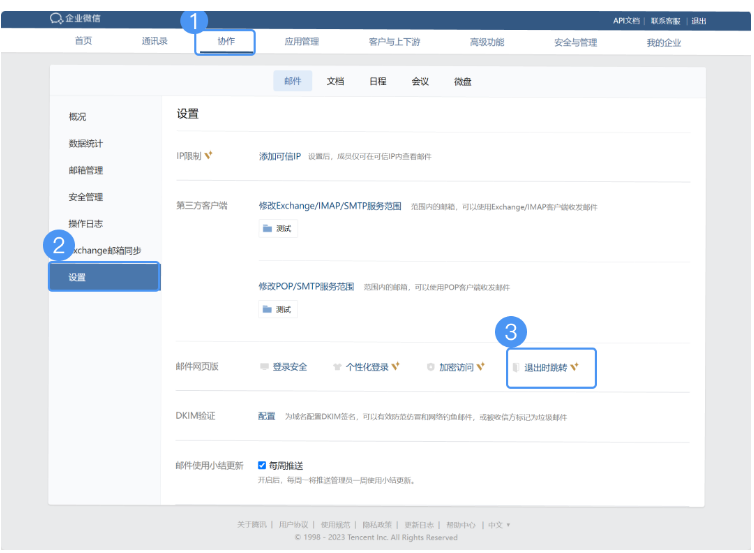Click 修改Exchange/IMAP/SMTP服务范围 link
The height and width of the screenshot is (553, 754).
click(329, 206)
